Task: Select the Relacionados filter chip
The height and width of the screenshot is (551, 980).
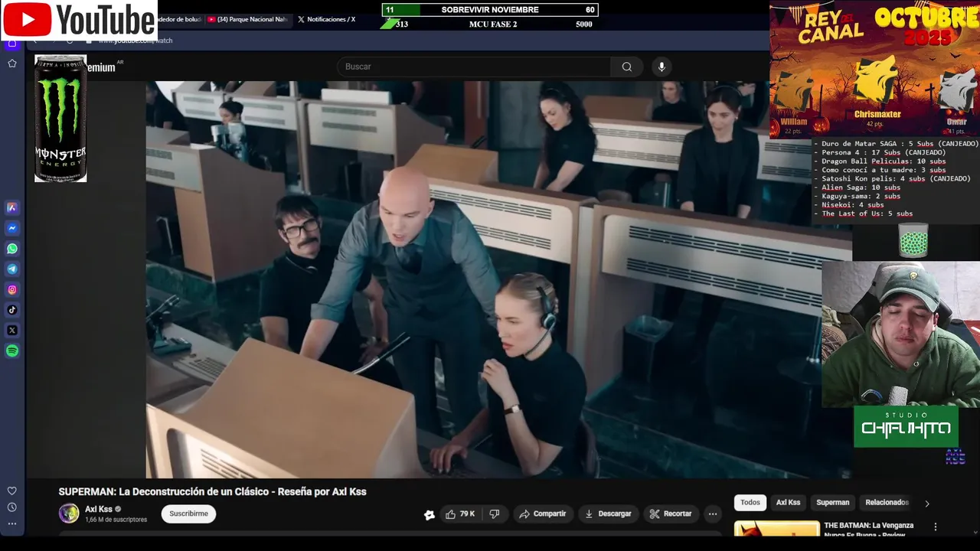Action: point(887,503)
